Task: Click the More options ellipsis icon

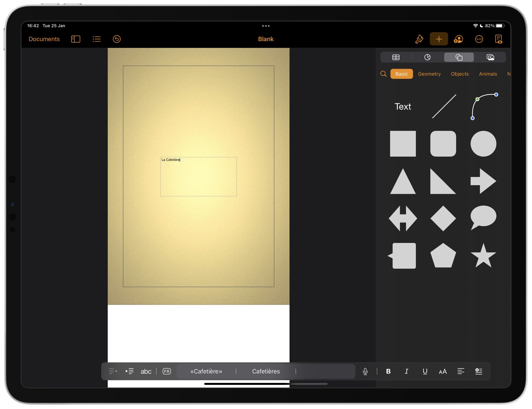Action: 479,39
